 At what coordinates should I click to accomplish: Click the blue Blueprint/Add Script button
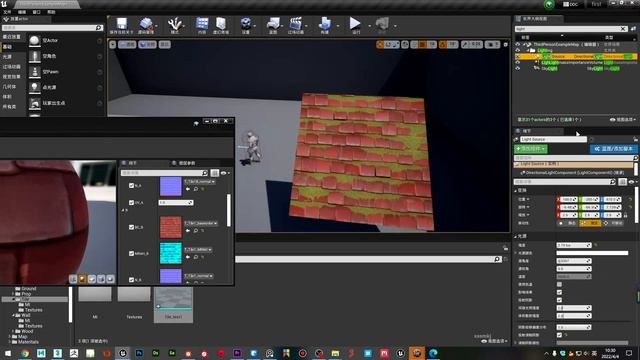[613, 149]
